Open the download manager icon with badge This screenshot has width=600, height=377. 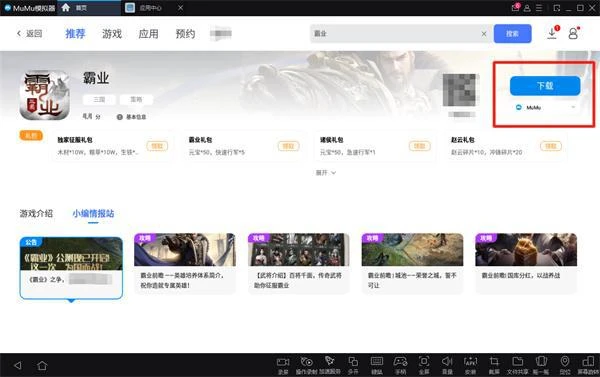(x=552, y=33)
